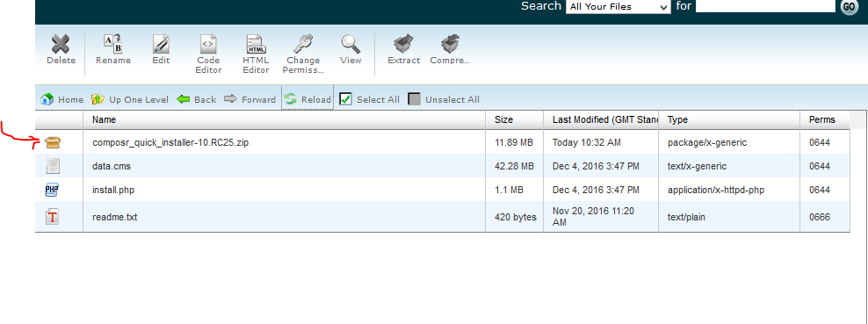Screen dimensions: 868x324
Task: Click 0644 permissions of the zip file
Action: click(x=820, y=142)
